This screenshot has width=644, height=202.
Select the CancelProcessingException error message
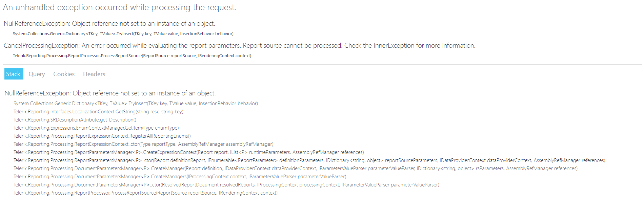coord(239,46)
